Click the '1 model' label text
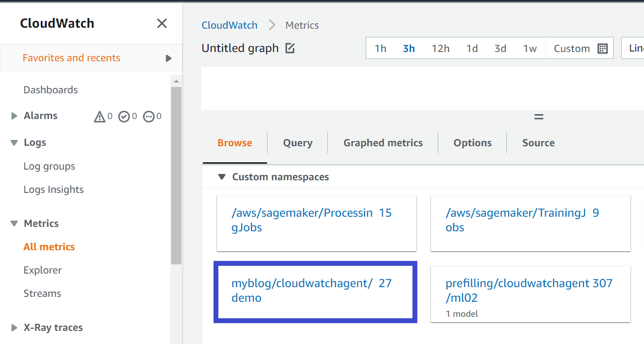644x344 pixels. click(x=462, y=314)
